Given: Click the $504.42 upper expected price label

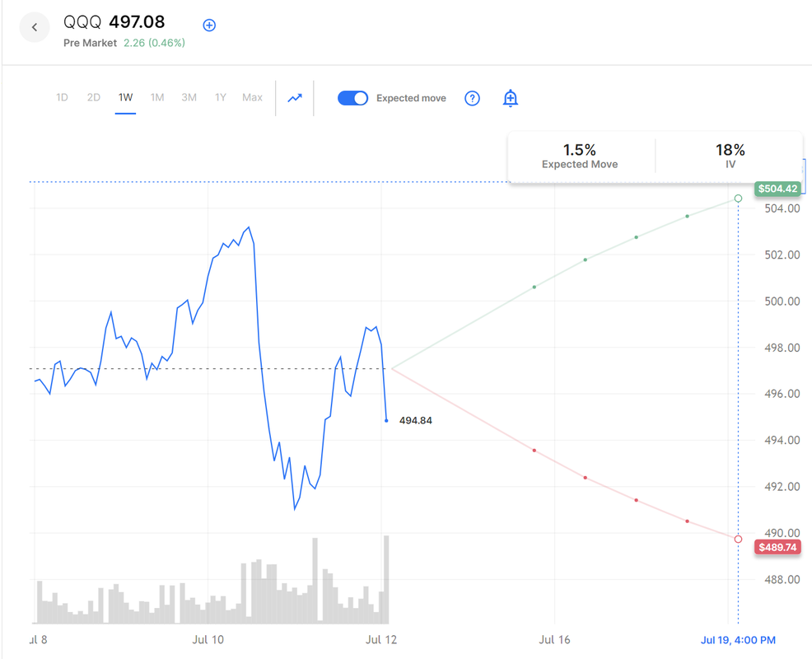Looking at the screenshot, I should (x=777, y=189).
